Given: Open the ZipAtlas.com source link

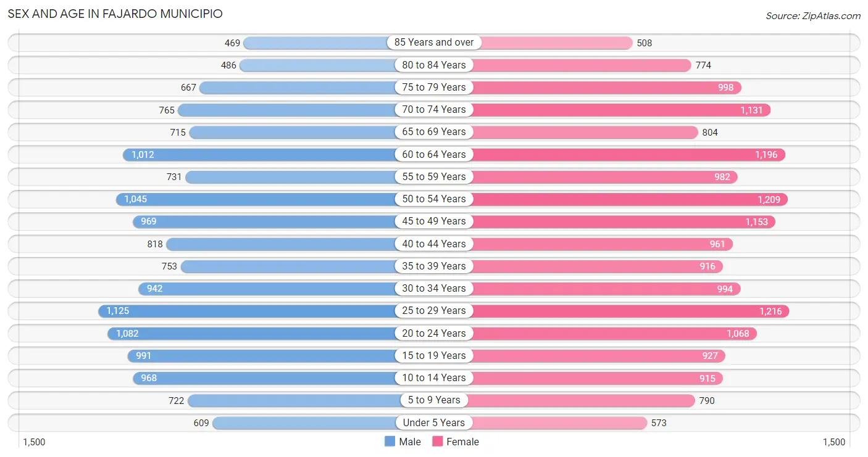Looking at the screenshot, I should [813, 16].
